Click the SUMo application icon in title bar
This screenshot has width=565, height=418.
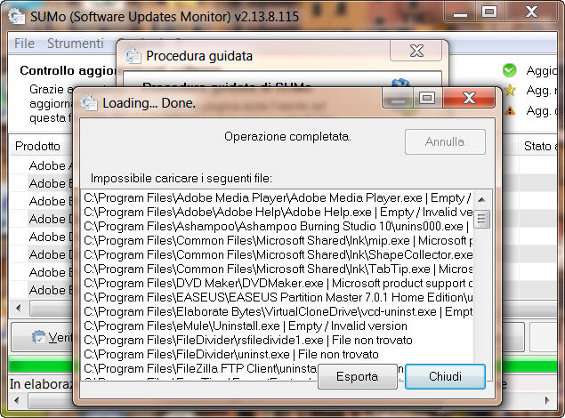16,16
